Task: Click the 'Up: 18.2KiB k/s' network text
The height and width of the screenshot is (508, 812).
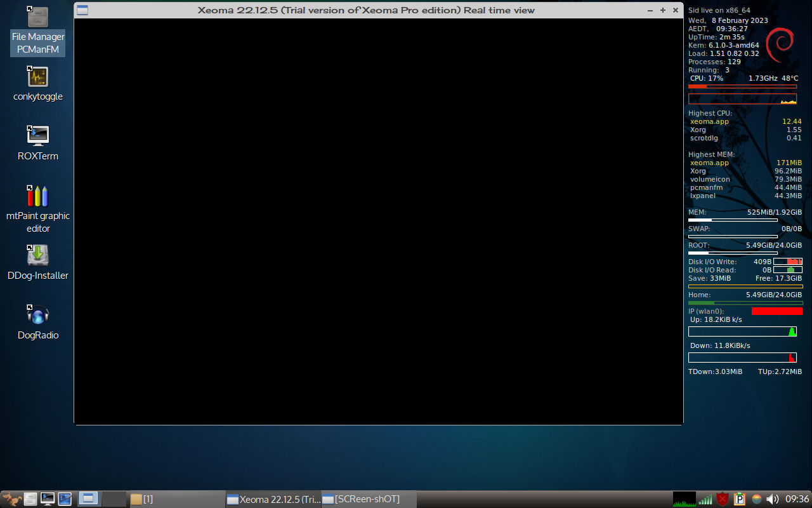Action: tap(716, 319)
